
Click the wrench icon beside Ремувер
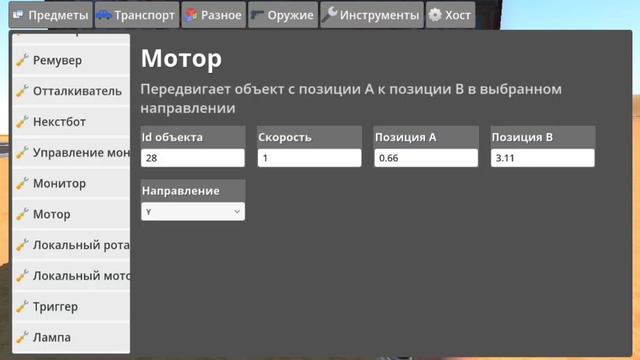[x=22, y=60]
